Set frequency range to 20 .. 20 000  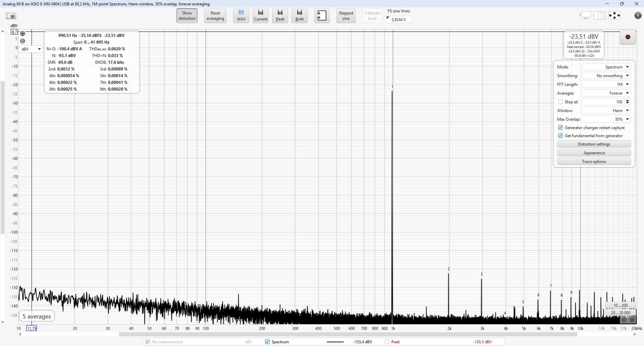(x=620, y=313)
